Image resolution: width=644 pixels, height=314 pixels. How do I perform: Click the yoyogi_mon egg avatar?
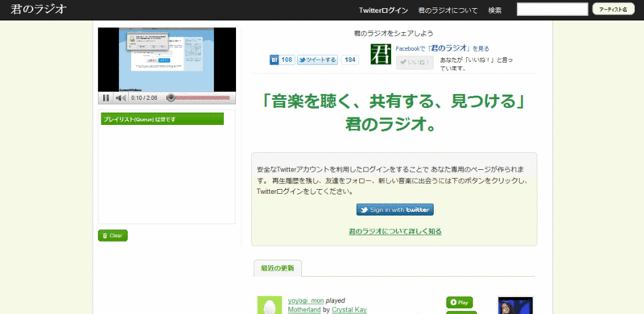(270, 305)
